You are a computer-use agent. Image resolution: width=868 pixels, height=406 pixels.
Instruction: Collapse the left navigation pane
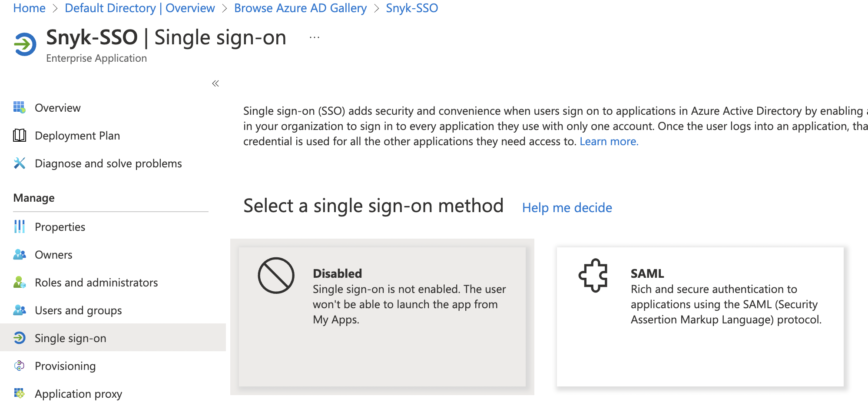pos(215,83)
